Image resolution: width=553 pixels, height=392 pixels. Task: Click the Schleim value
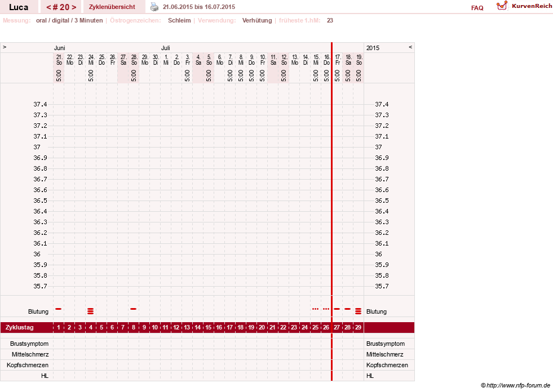pyautogui.click(x=179, y=20)
